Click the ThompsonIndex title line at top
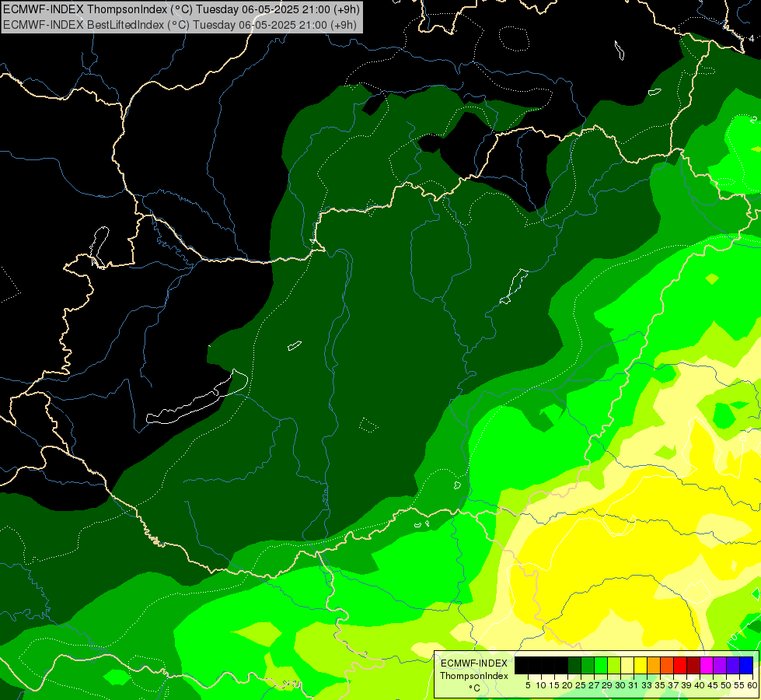The image size is (761, 700). (x=181, y=9)
